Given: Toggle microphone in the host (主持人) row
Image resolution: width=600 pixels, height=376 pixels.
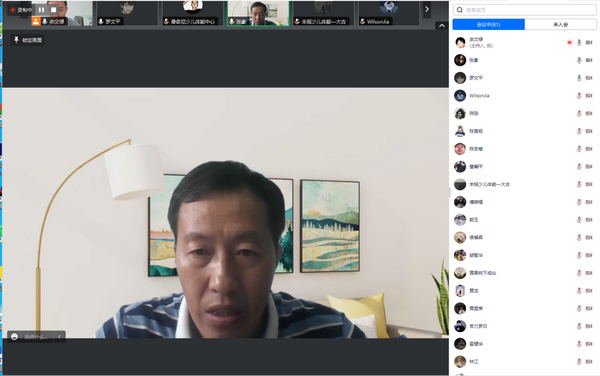Looking at the screenshot, I should [x=579, y=42].
